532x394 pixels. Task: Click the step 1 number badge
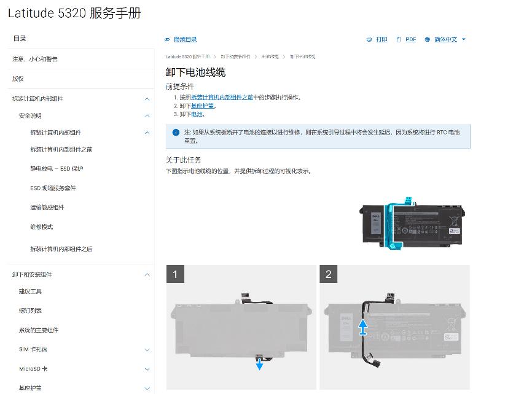pos(175,274)
